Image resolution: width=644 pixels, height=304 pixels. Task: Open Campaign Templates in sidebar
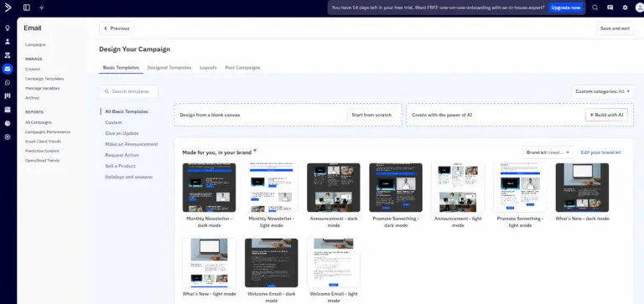(x=44, y=79)
